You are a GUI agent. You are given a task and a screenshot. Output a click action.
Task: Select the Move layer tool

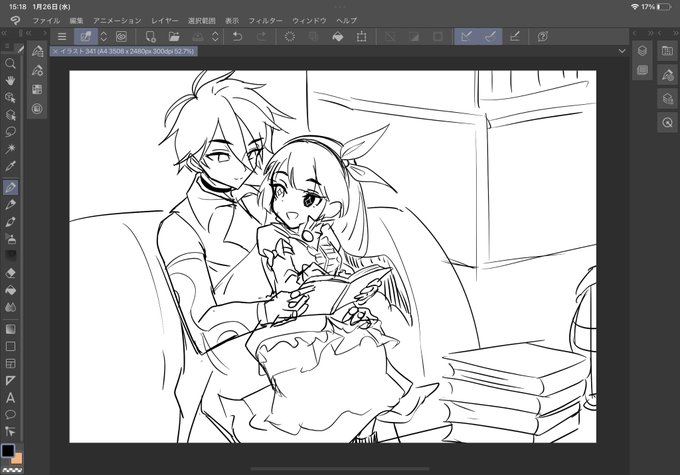[10, 115]
